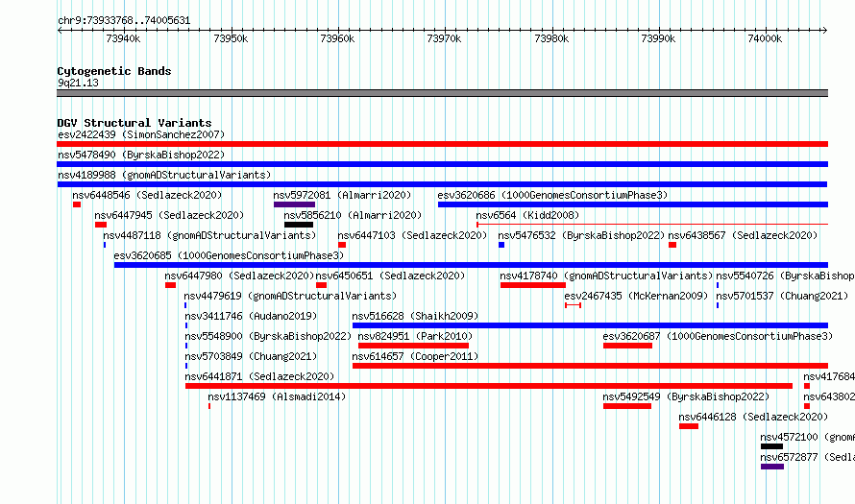Image resolution: width=855 pixels, height=504 pixels.
Task: Click the red nsv6447103 Sedlazeck2020 block
Action: click(342, 245)
